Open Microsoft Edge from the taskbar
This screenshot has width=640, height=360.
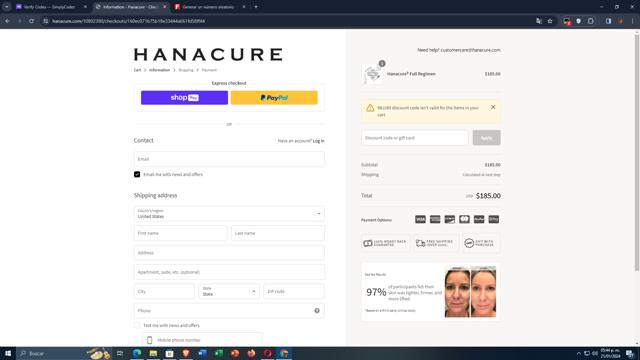pos(137,353)
